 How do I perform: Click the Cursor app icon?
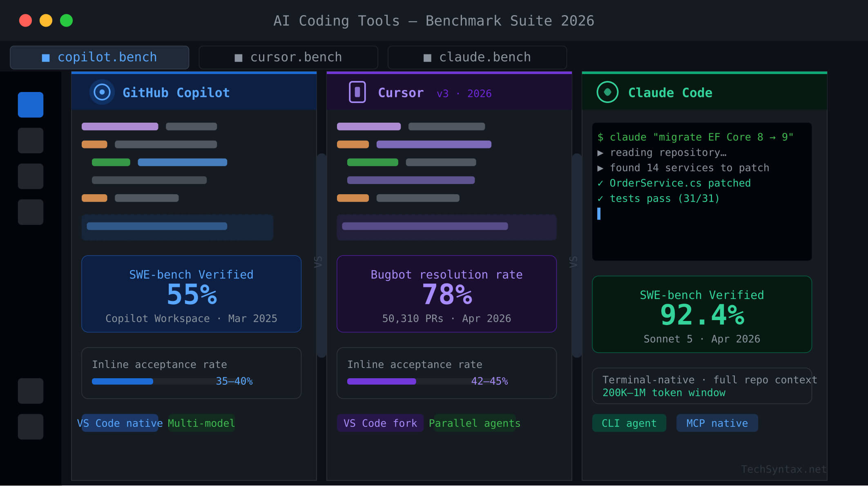click(357, 92)
